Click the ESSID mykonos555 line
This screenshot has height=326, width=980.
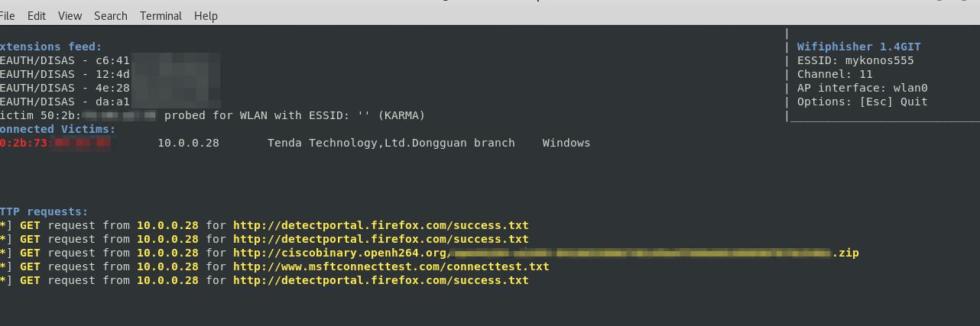(x=855, y=60)
